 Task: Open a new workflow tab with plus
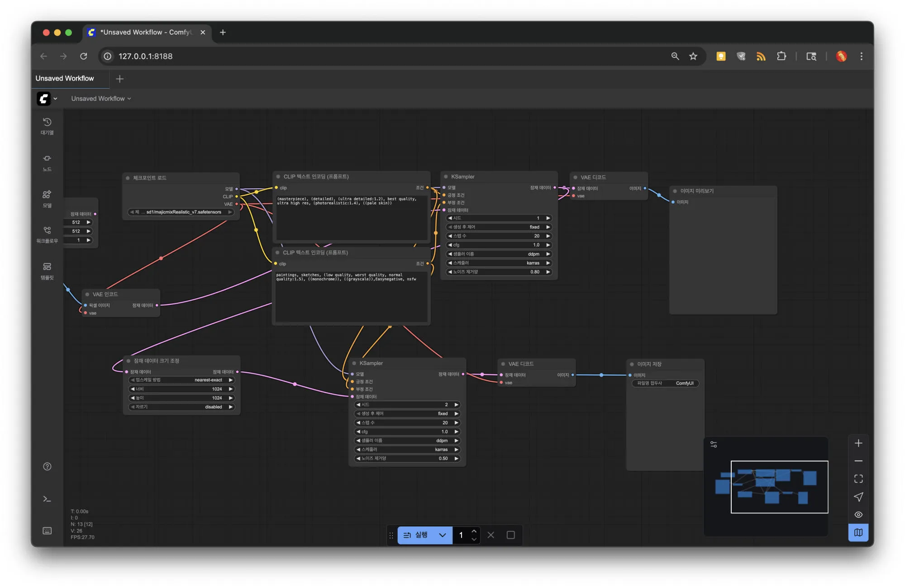(x=119, y=79)
